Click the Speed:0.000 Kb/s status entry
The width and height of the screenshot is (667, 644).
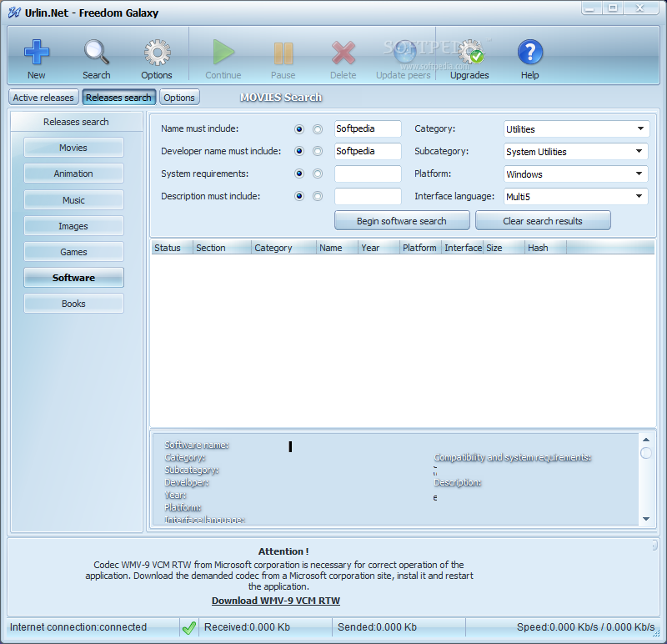586,627
